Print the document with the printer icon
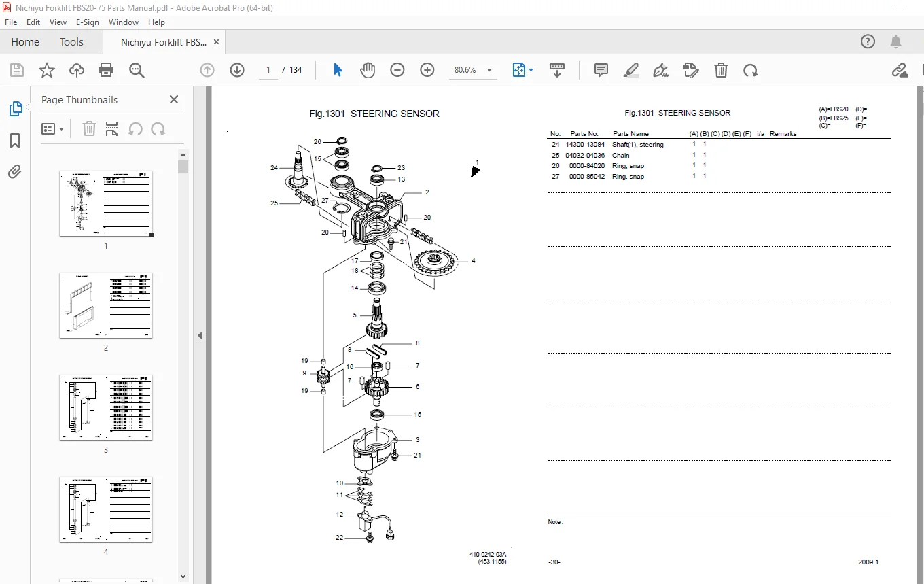Viewport: 924px width, 584px height. [106, 70]
